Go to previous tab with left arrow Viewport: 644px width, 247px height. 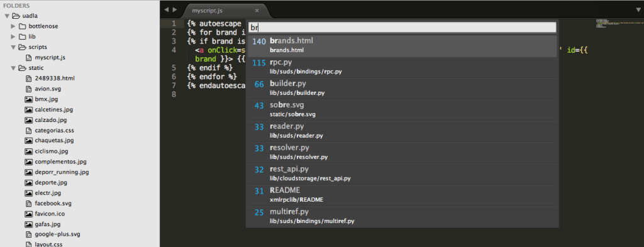(x=167, y=9)
